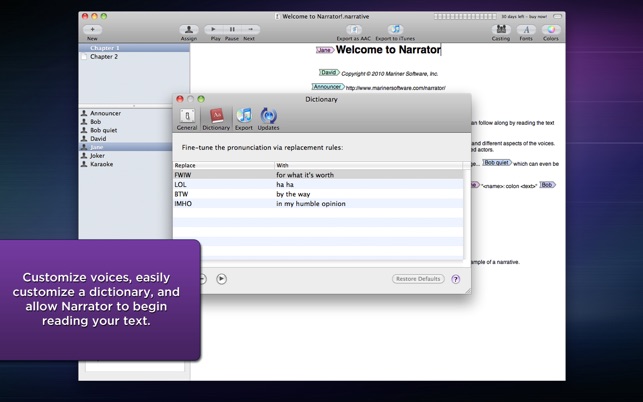Click the Export as AAC icon
Viewport: 643px width, 402px height.
coord(353,30)
